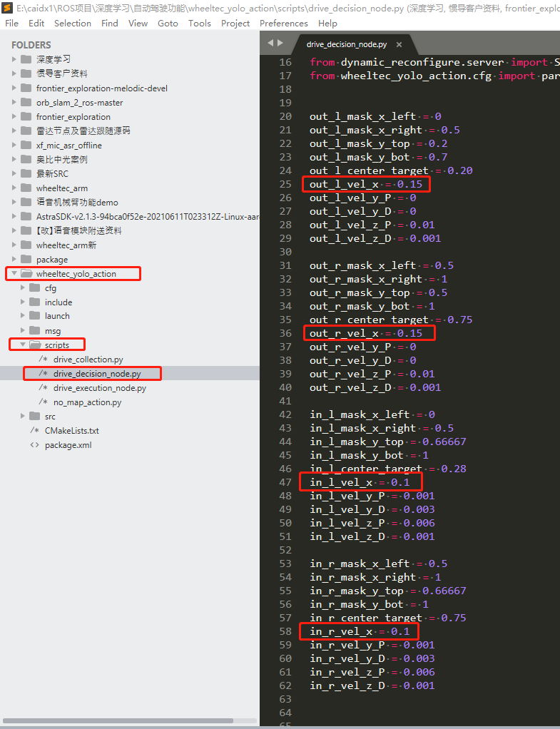Open the Goto menu
The image size is (560, 729).
168,24
